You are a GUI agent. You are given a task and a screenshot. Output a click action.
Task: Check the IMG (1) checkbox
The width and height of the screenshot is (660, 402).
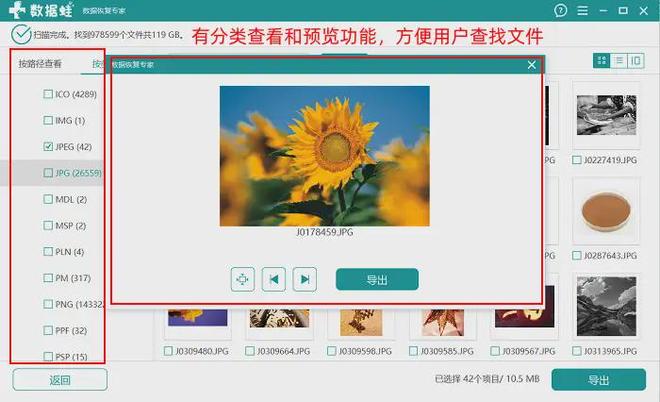48,120
